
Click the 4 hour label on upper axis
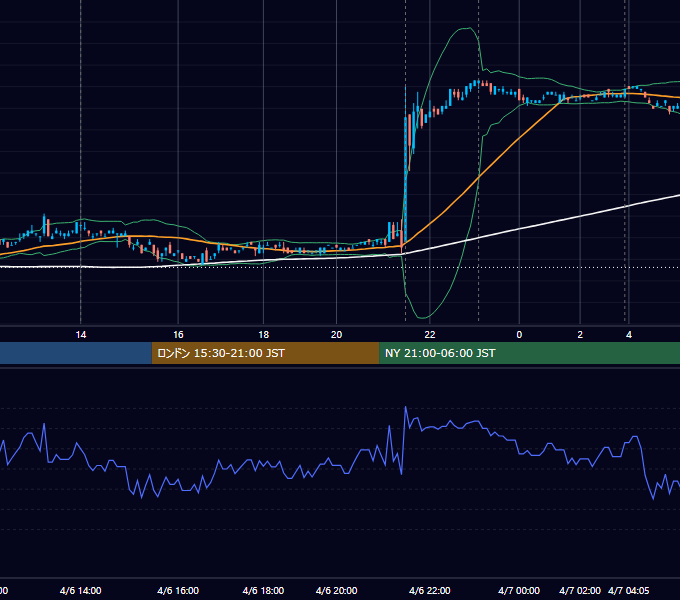(x=629, y=335)
